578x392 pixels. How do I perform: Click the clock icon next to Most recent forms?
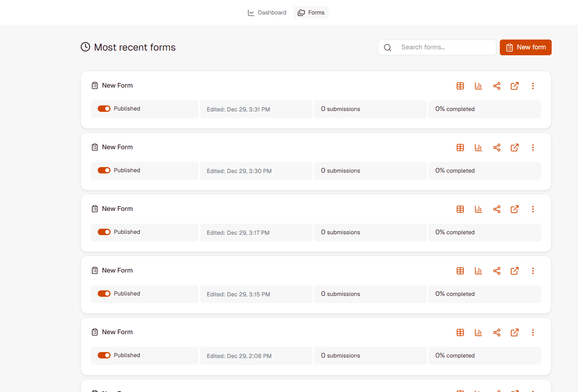85,47
